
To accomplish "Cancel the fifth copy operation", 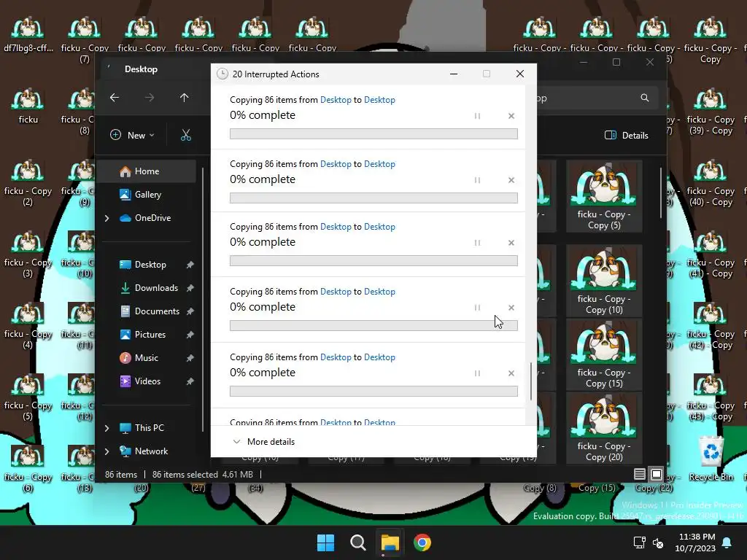I will tap(511, 373).
